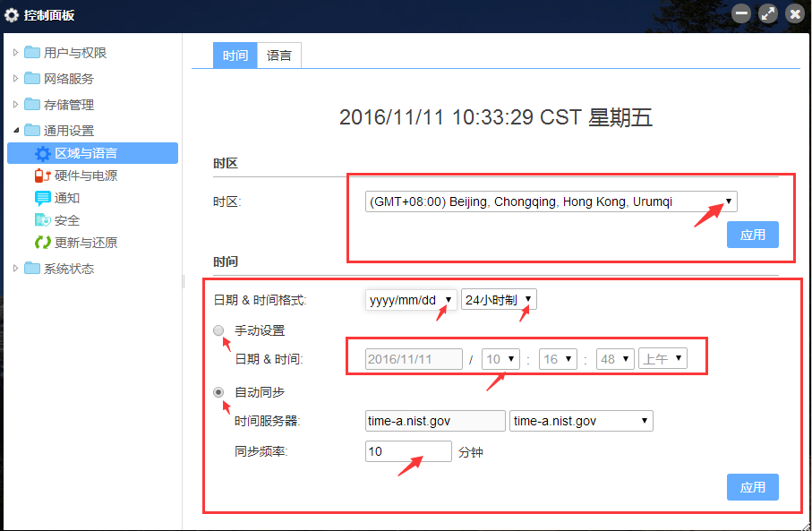Screen dimensions: 812x531
Task: Click the 分钟 unit text
Action: pyautogui.click(x=471, y=451)
